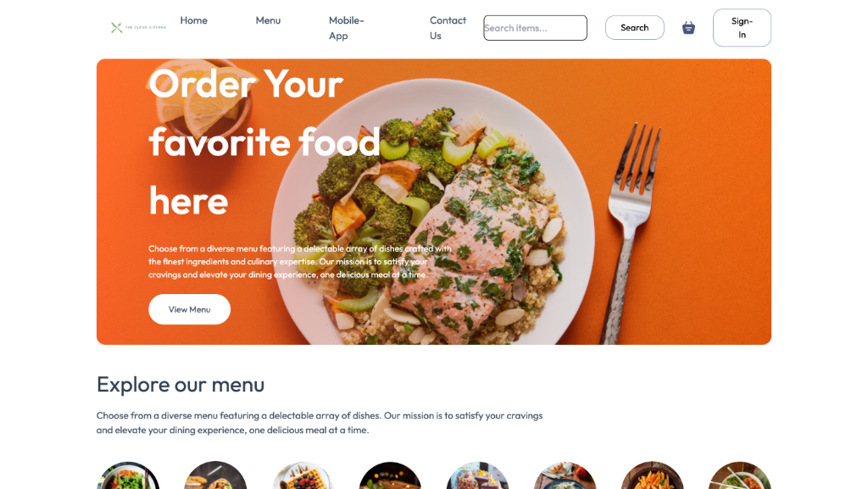The height and width of the screenshot is (489, 868).
Task: Click the Sign-In button
Action: [742, 28]
